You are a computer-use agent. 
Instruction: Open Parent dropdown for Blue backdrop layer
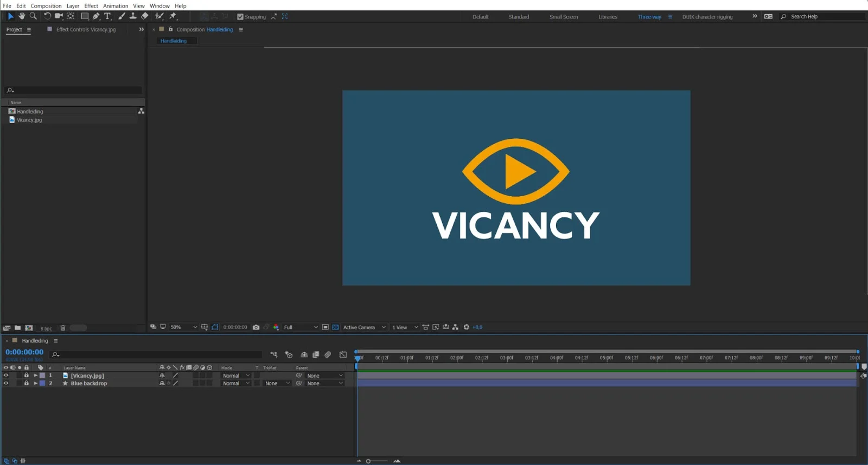click(324, 383)
